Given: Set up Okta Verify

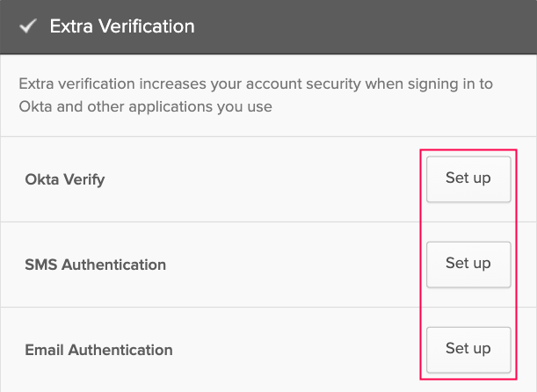Looking at the screenshot, I should tap(468, 178).
